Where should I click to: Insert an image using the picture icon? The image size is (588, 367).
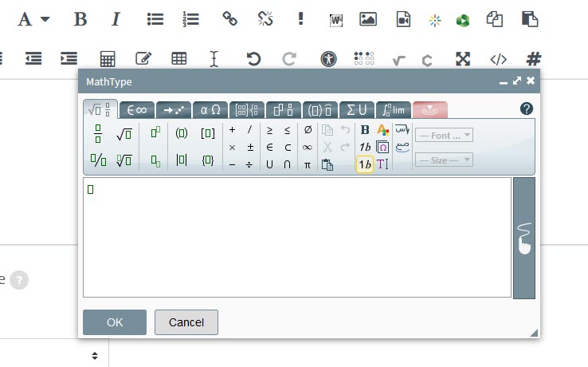click(x=368, y=19)
